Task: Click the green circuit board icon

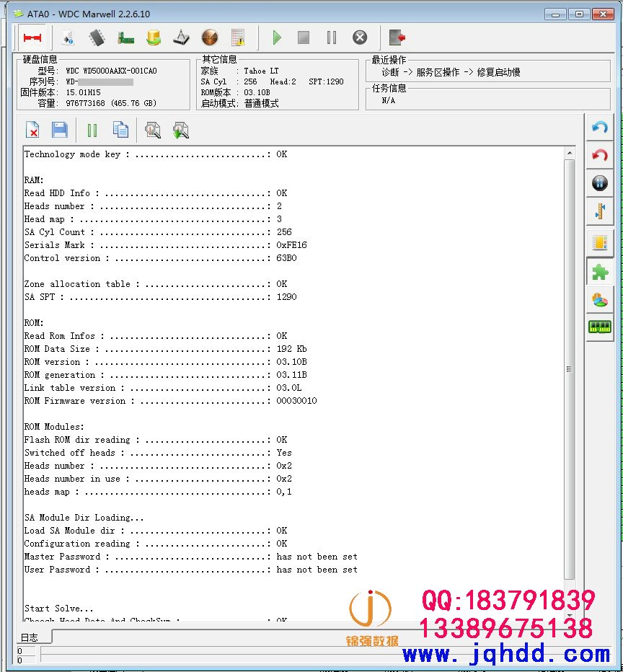Action: [x=125, y=37]
